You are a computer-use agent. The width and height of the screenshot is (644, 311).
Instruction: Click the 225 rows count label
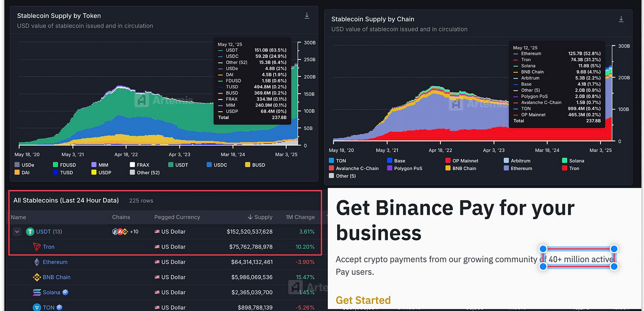point(141,201)
